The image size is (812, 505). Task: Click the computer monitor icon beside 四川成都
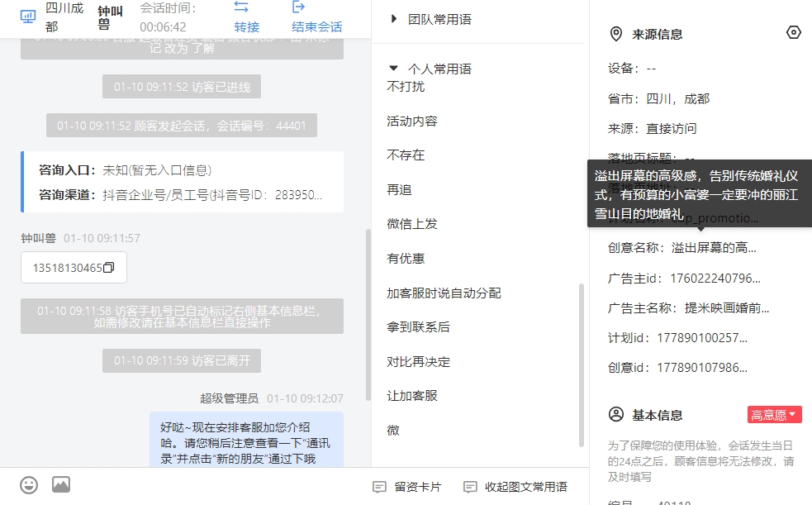click(x=27, y=17)
